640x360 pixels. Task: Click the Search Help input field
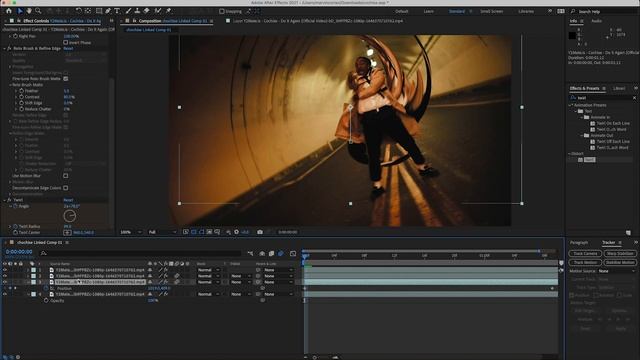coord(604,11)
